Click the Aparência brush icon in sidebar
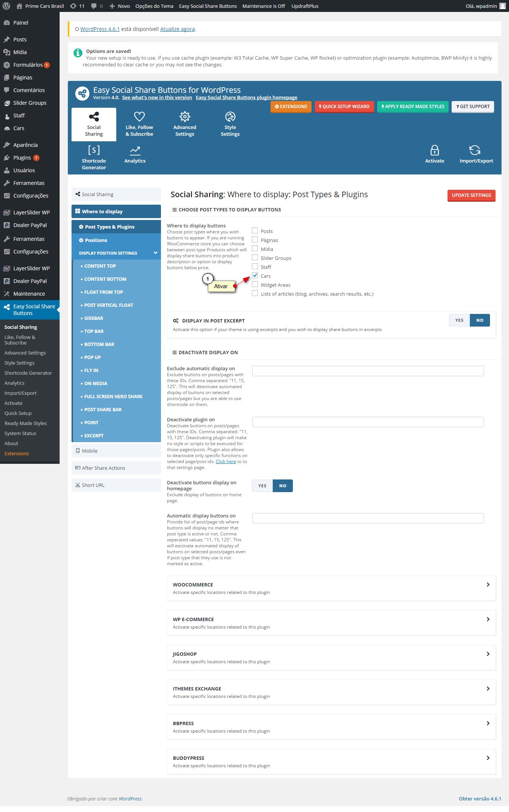The width and height of the screenshot is (509, 812). 7,145
